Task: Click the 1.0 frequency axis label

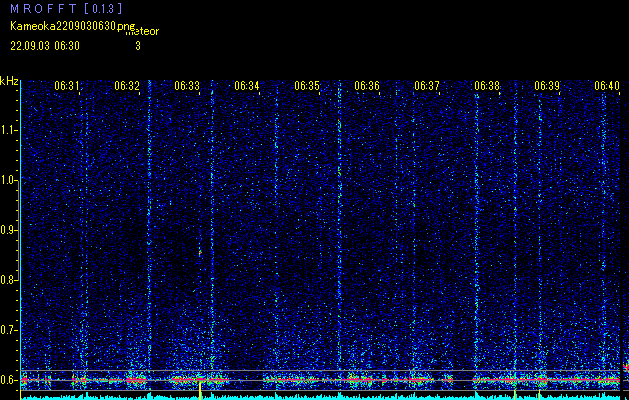Action: (x=7, y=180)
